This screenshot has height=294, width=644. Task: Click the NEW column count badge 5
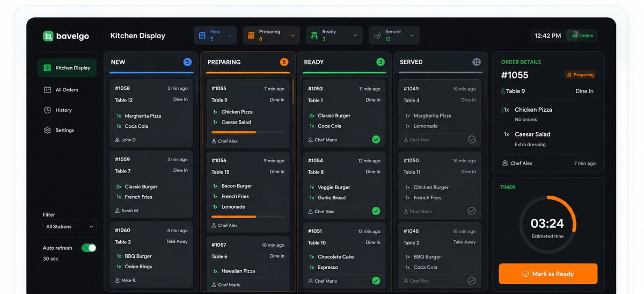pyautogui.click(x=187, y=62)
